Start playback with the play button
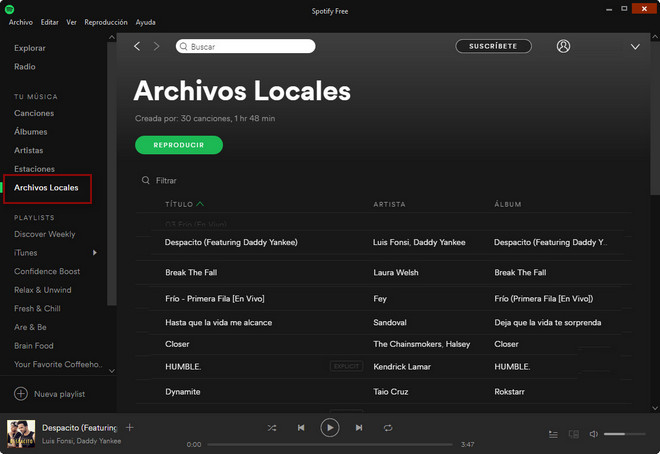The image size is (660, 454). click(330, 428)
